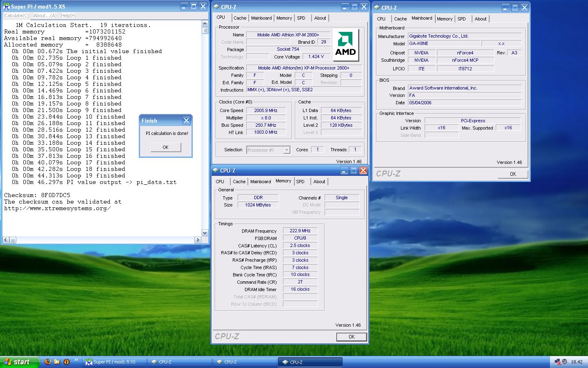Expand the quick launch chevron on the taskbar

tap(76, 360)
